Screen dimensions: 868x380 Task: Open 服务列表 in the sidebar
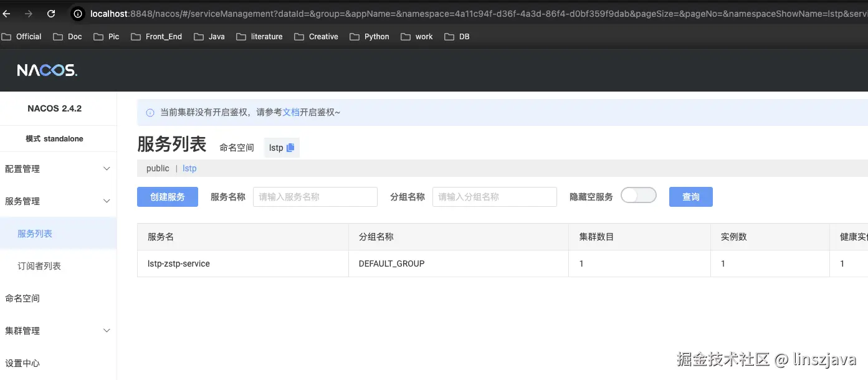click(58, 234)
